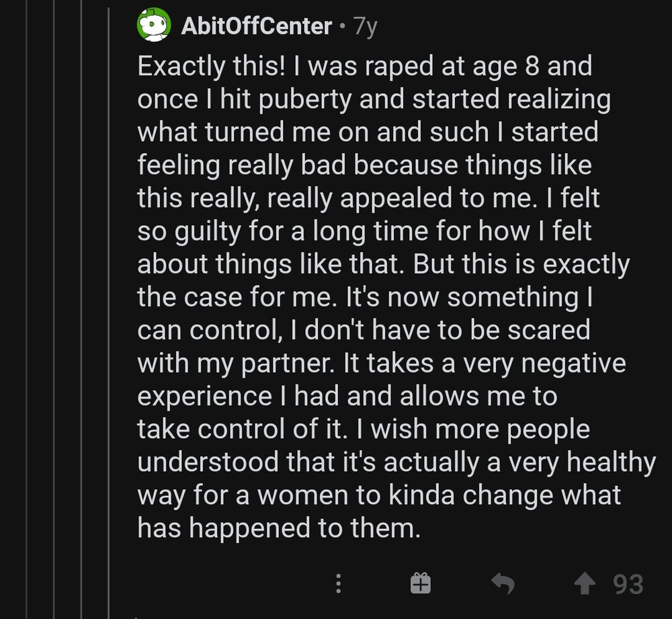The height and width of the screenshot is (619, 672).
Task: Click the 93 vote score
Action: pyautogui.click(x=628, y=583)
